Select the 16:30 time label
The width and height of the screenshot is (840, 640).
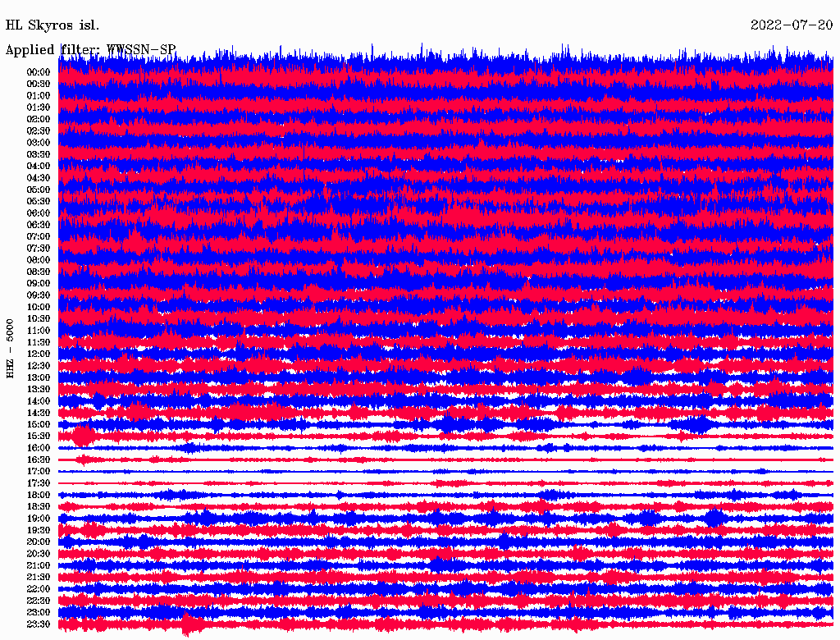coord(39,460)
